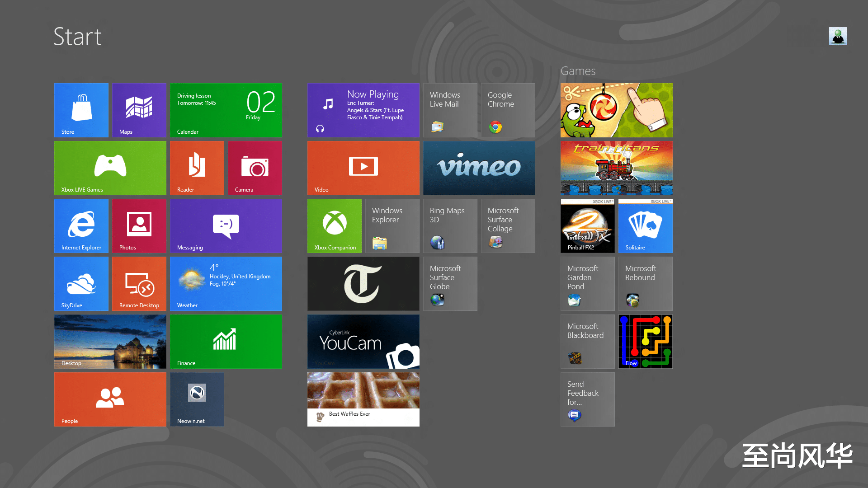Image resolution: width=868 pixels, height=488 pixels.
Task: Open the Vimeo tile
Action: pos(479,168)
